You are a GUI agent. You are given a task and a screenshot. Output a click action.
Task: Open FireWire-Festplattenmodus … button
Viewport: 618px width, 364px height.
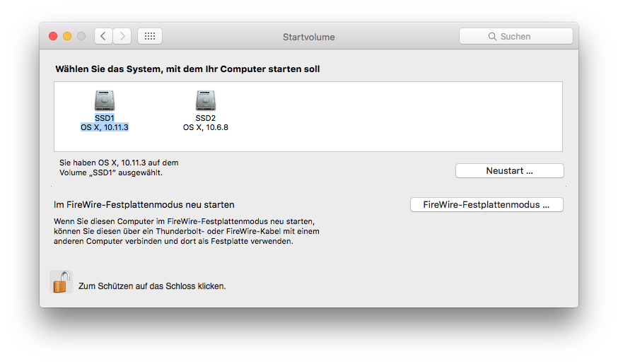486,204
